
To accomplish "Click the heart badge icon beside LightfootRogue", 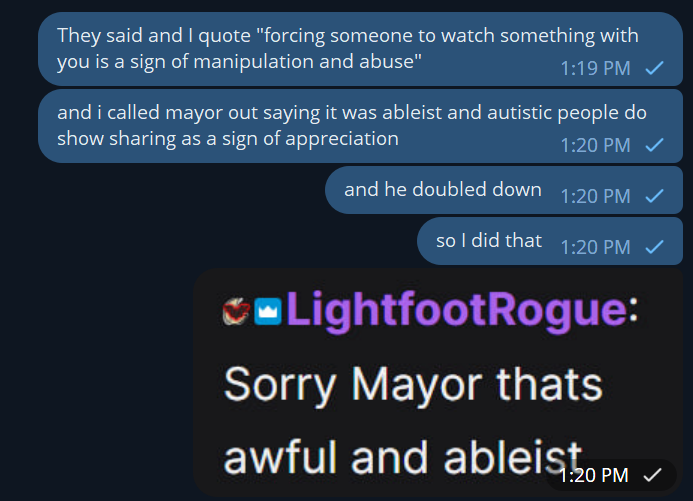I will pos(236,311).
